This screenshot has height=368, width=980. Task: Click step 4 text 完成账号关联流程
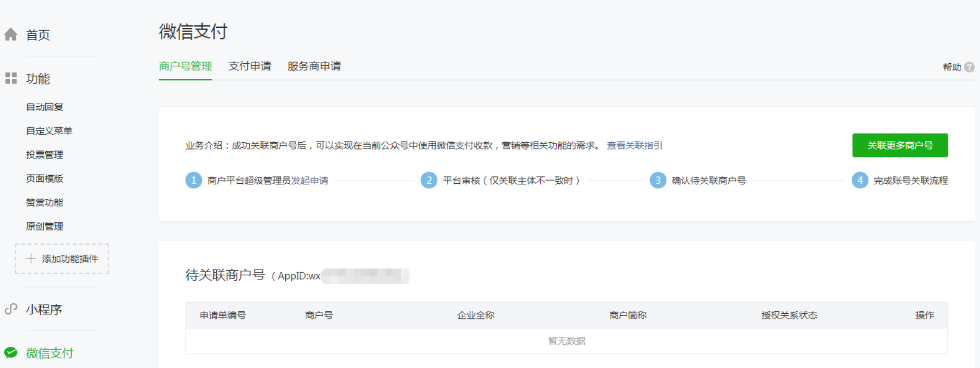click(x=910, y=181)
